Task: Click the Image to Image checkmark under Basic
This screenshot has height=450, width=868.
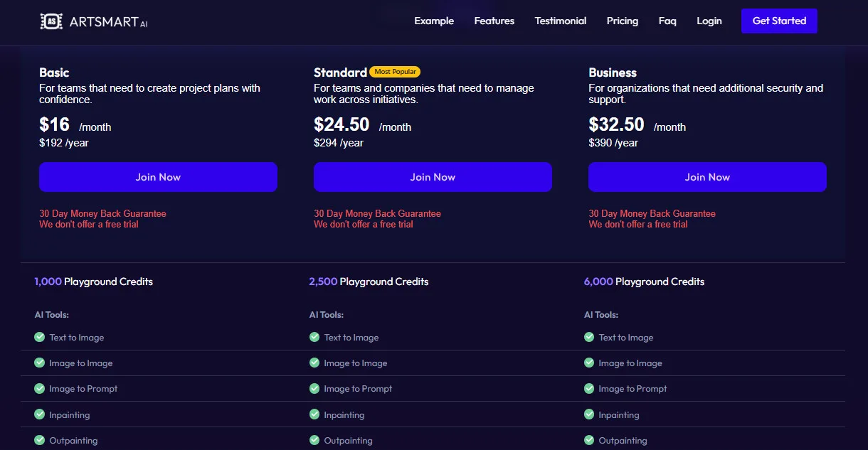Action: point(39,363)
